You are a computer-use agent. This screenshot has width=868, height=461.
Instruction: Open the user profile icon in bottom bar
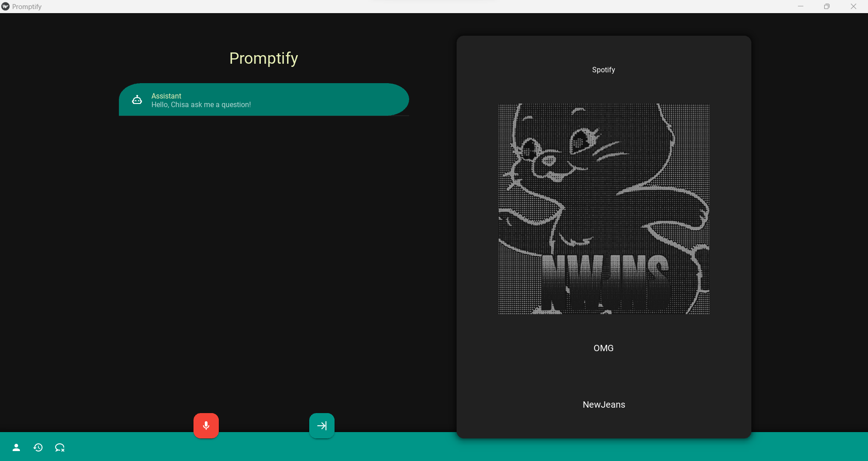coord(16,447)
